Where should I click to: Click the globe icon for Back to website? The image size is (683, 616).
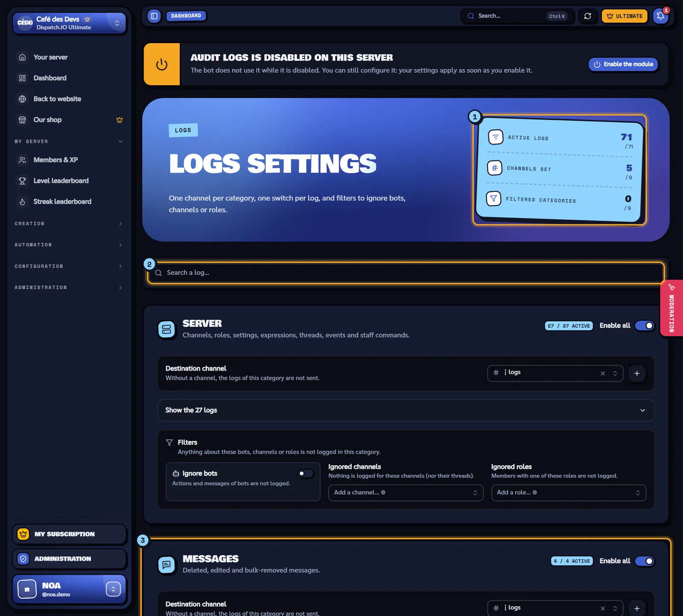point(23,99)
